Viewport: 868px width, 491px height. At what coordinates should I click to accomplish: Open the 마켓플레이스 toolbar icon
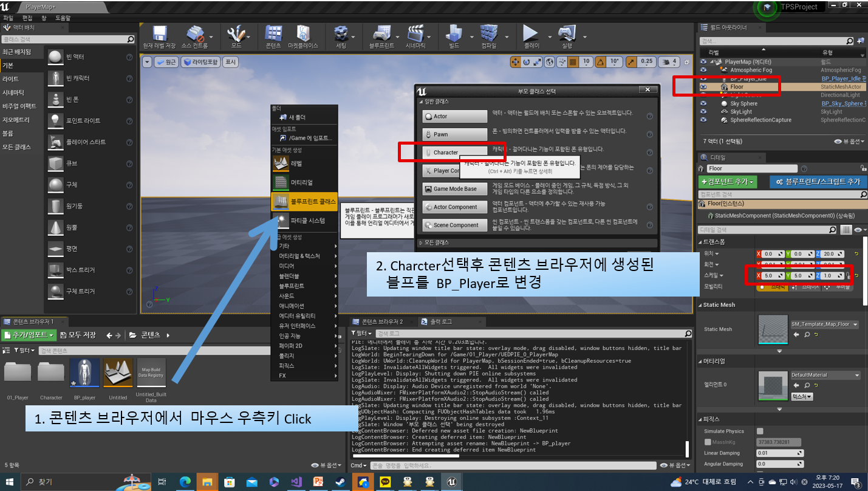coord(303,34)
